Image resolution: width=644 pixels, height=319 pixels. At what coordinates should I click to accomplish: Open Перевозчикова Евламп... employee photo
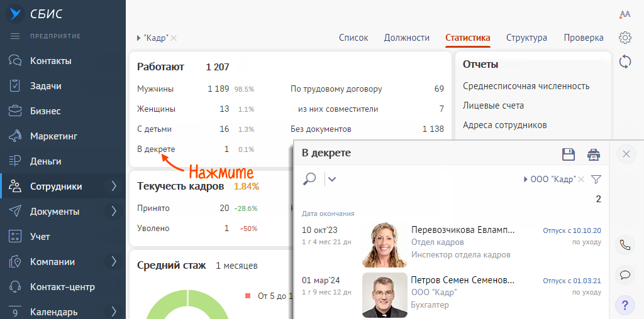(385, 245)
